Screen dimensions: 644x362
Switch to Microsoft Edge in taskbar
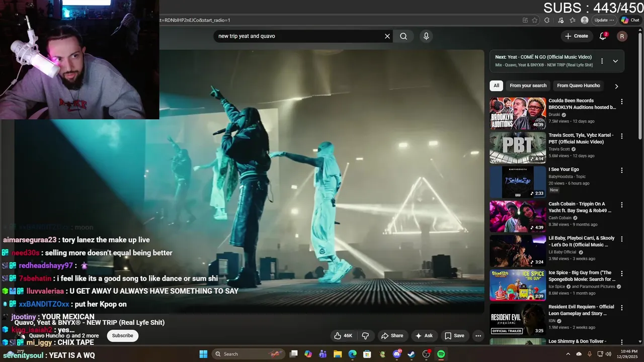(352, 354)
